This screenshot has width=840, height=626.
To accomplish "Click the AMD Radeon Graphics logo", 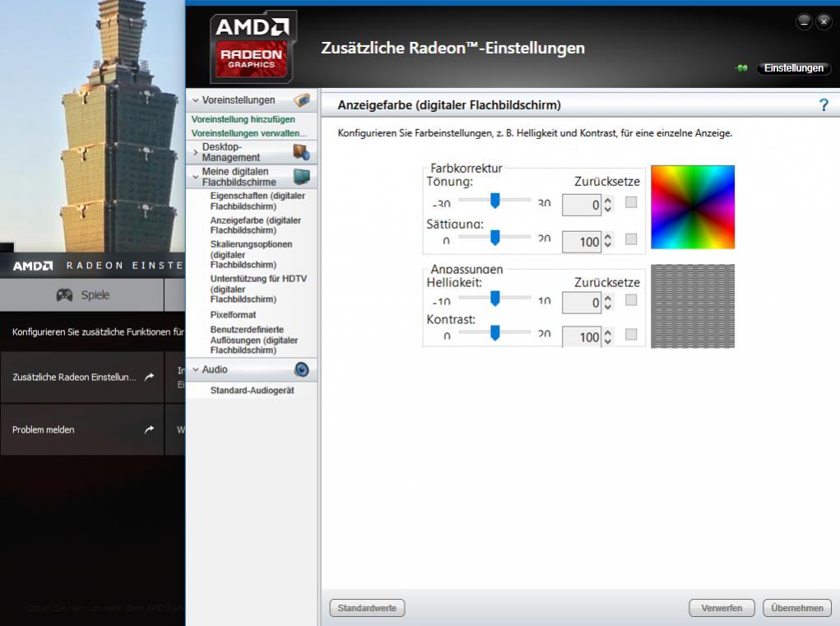I will pos(253,47).
